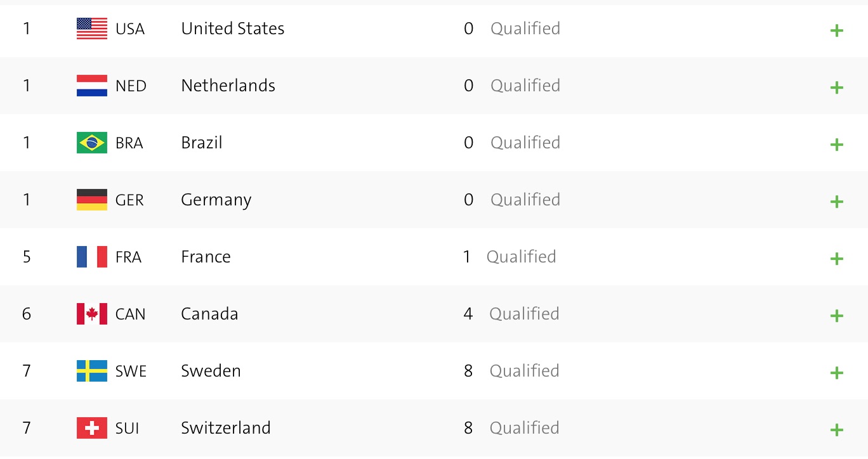
Task: Click the Netherlands flag icon
Action: pos(92,86)
